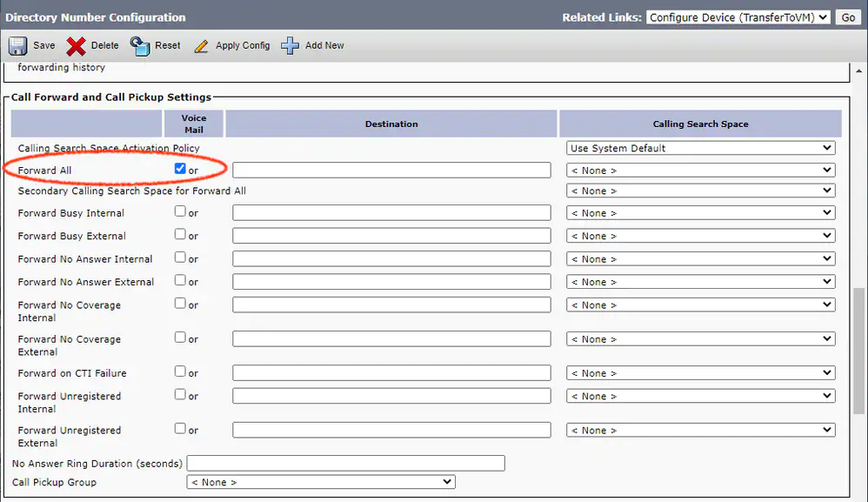The image size is (868, 502).
Task: Click the Reset label in toolbar
Action: [167, 45]
